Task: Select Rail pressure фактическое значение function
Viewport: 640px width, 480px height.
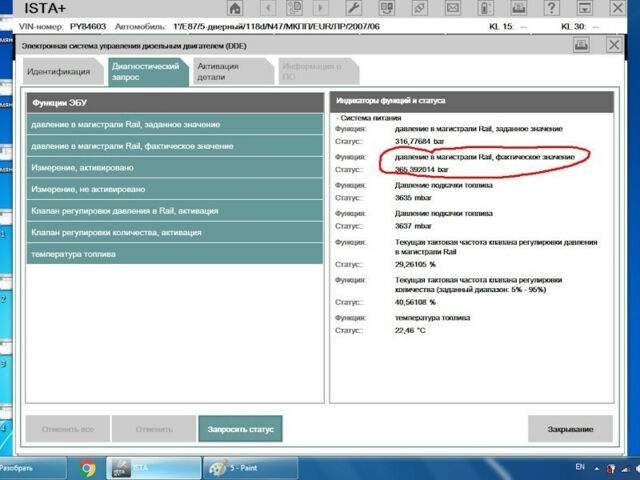Action: [x=175, y=146]
